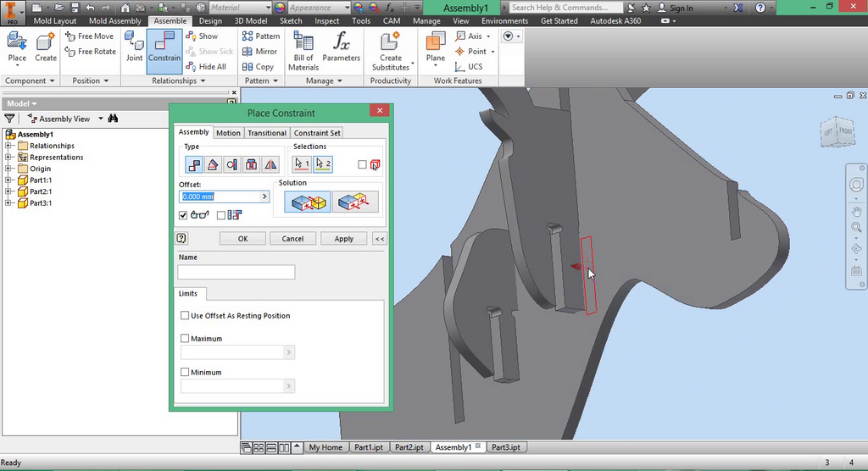Click the Plane work feature
Image resolution: width=868 pixels, height=471 pixels.
[436, 47]
